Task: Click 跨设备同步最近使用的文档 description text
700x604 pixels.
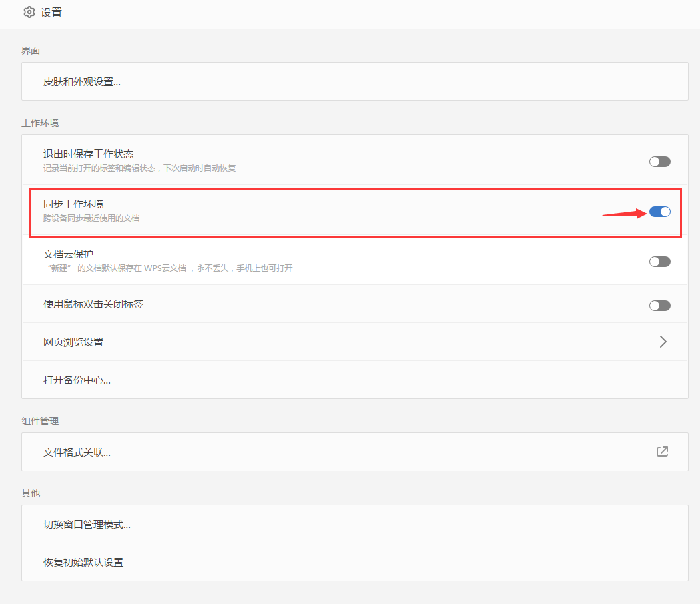Action: (91, 218)
